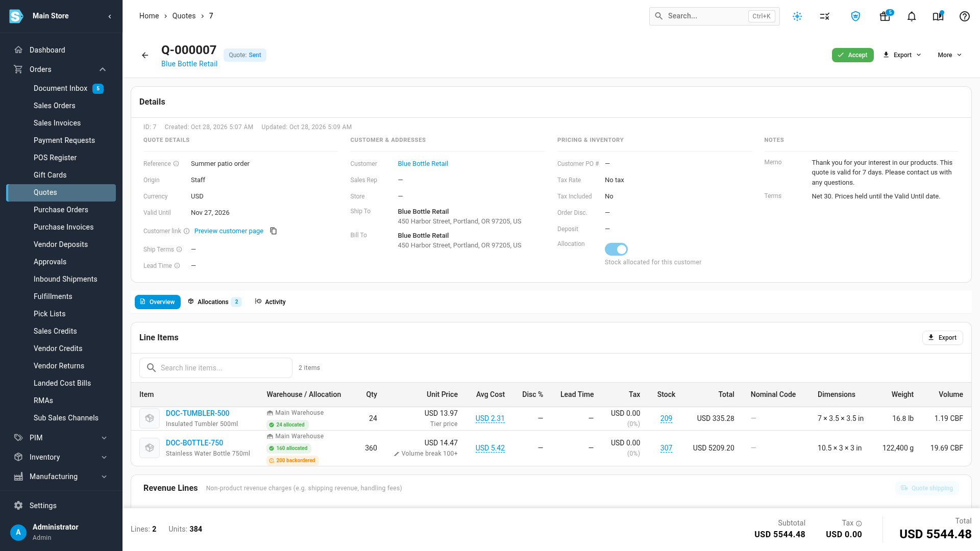Screen dimensions: 980x551
Task: Open the Export dropdown in the header
Action: point(902,55)
